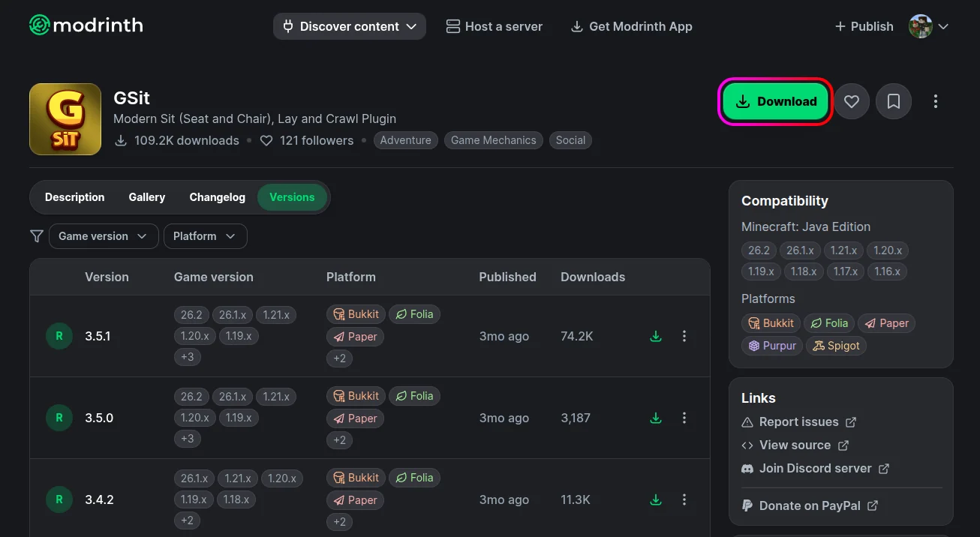
Task: Download version 3.5.0 via its arrow icon
Action: pyautogui.click(x=656, y=418)
